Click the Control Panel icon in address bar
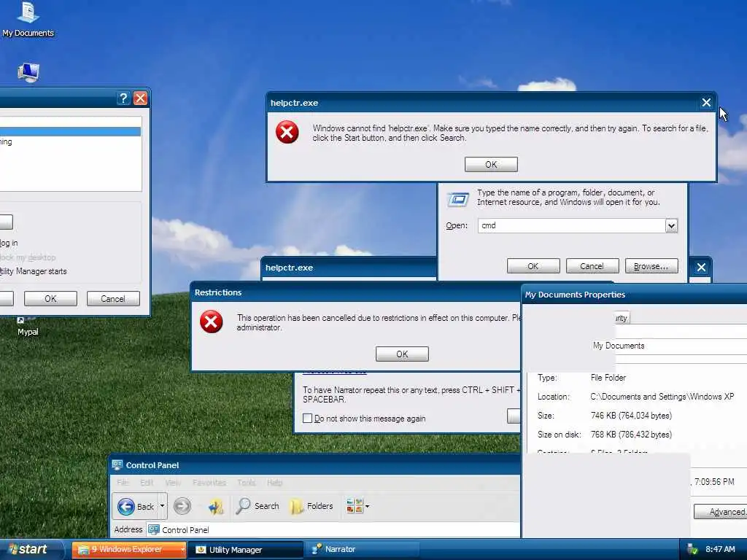 tap(153, 529)
